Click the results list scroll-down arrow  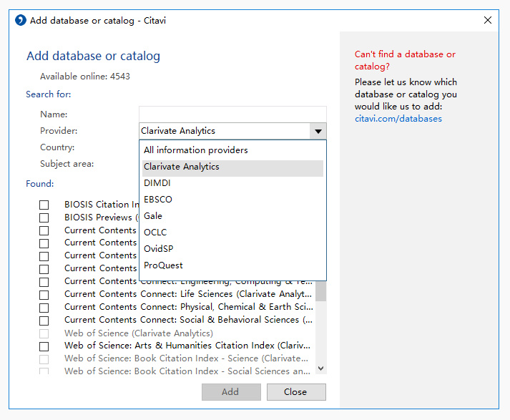[x=320, y=368]
